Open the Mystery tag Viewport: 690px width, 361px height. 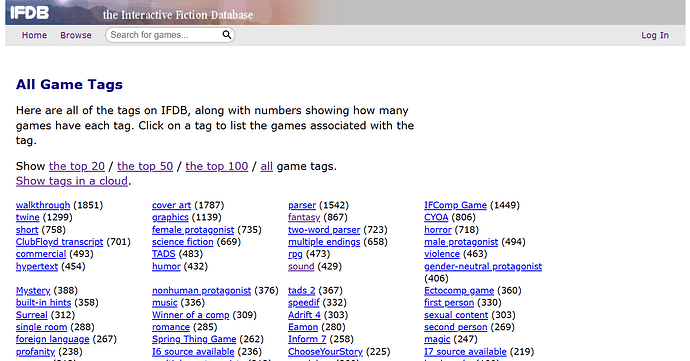coord(33,291)
